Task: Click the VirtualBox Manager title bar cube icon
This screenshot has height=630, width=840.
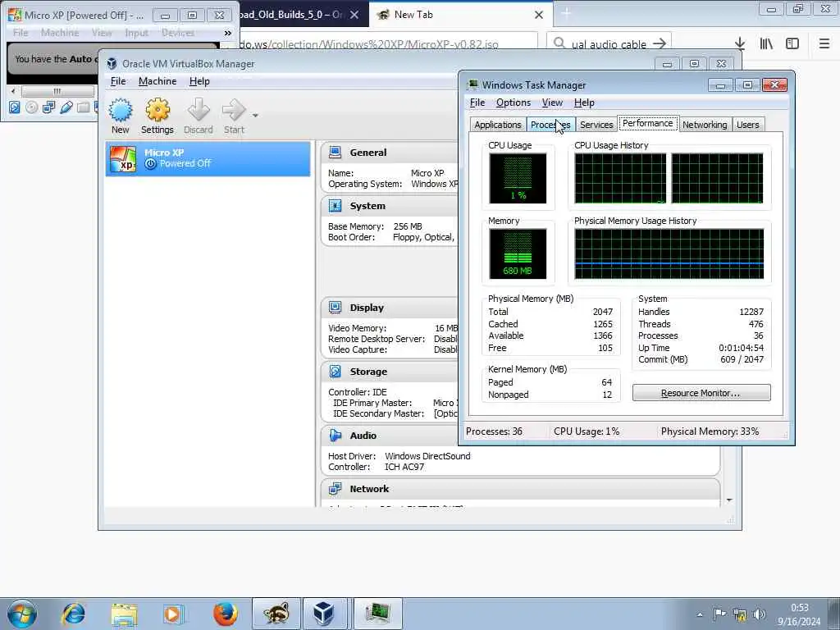Action: (112, 64)
